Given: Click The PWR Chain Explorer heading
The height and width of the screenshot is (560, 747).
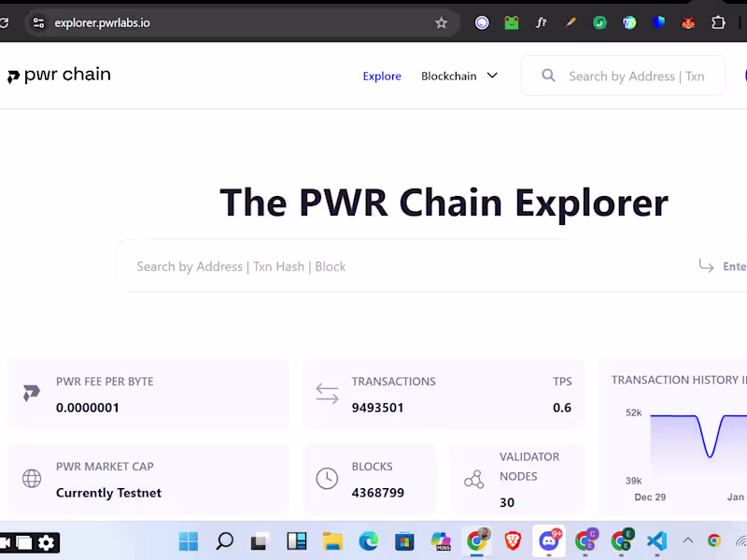Looking at the screenshot, I should (444, 203).
